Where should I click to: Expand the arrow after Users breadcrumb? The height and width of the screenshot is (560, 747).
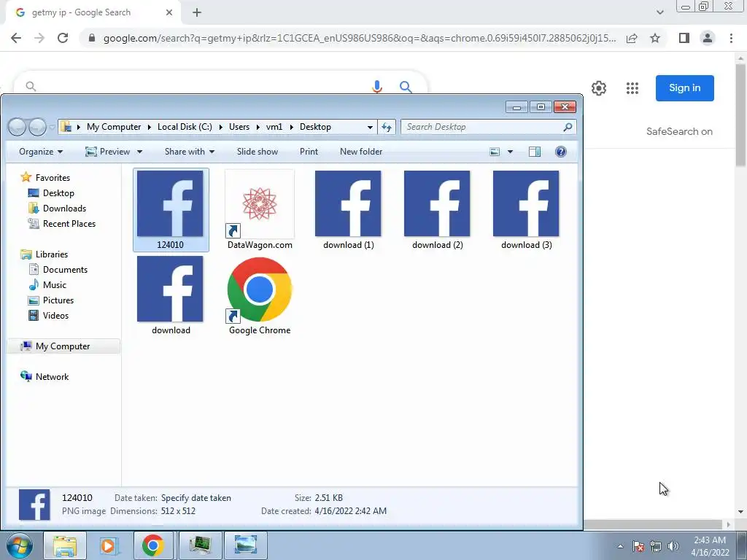tap(258, 127)
